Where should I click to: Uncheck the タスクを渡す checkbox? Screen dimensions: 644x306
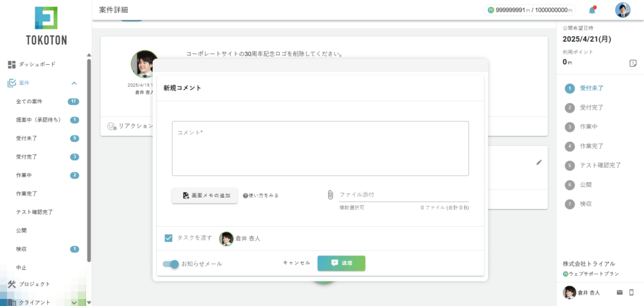coord(169,238)
